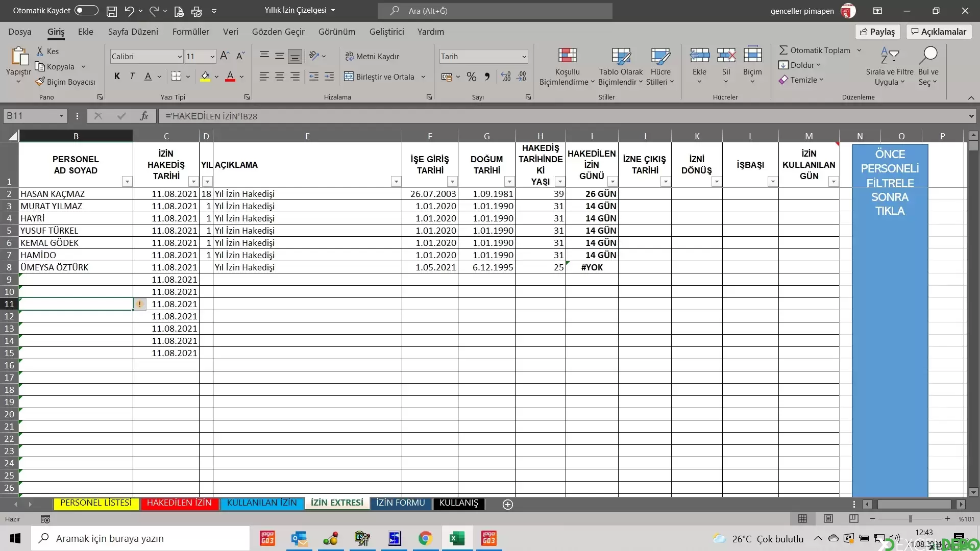Open Koşullu Biçimlendirme conditional formatting

[567, 66]
